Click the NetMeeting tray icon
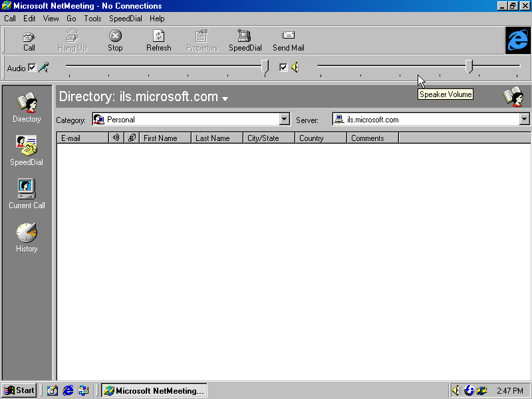The image size is (532, 399). coord(481,390)
